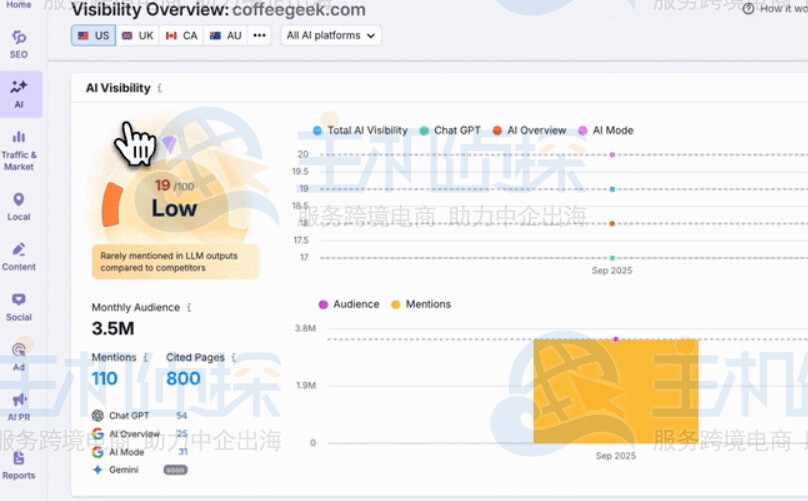Click the yellow Mentions bar for Sep 2025
Viewport: 808px width, 501px height.
[x=616, y=391]
